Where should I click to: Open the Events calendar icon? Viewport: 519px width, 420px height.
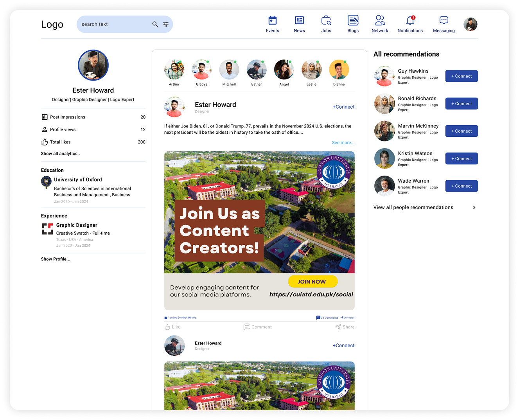point(272,20)
